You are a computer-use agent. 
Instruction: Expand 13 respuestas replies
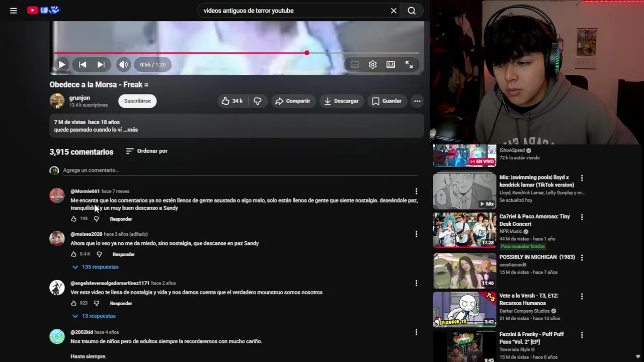[94, 316]
